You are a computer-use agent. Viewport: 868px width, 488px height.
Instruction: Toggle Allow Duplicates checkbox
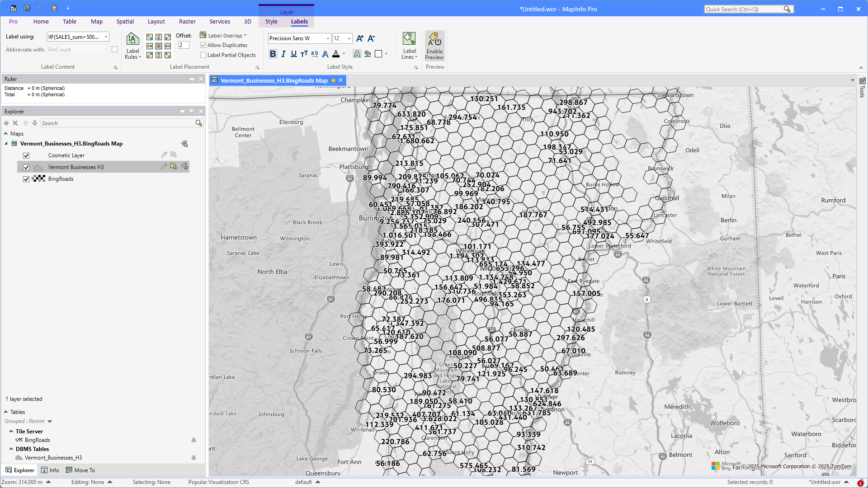click(x=203, y=45)
